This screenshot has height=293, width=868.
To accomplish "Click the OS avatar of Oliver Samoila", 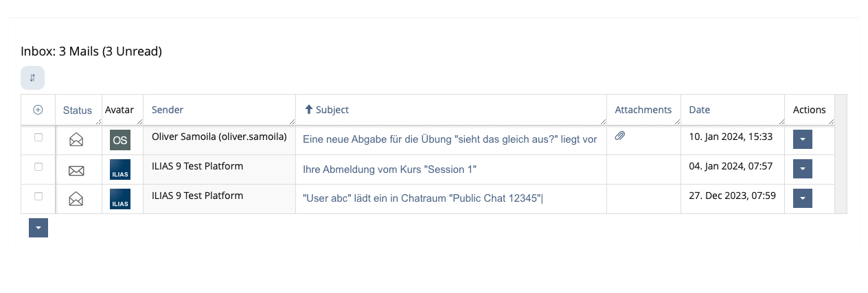I will 119,140.
